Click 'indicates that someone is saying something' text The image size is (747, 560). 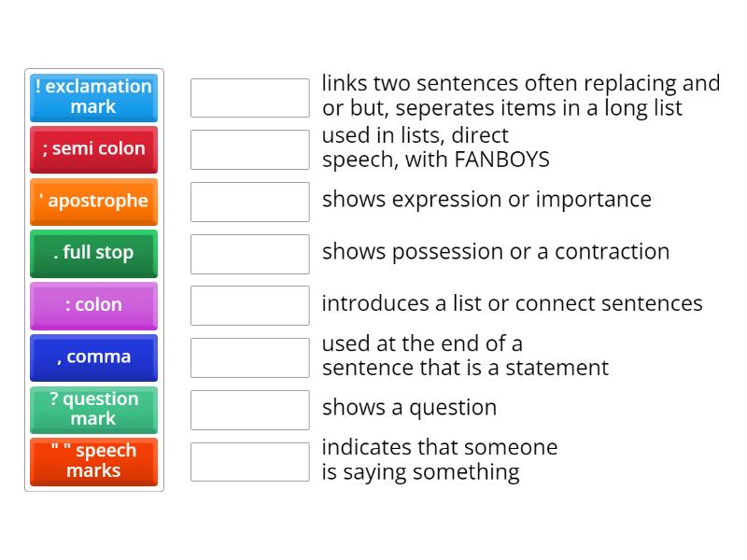pos(439,459)
